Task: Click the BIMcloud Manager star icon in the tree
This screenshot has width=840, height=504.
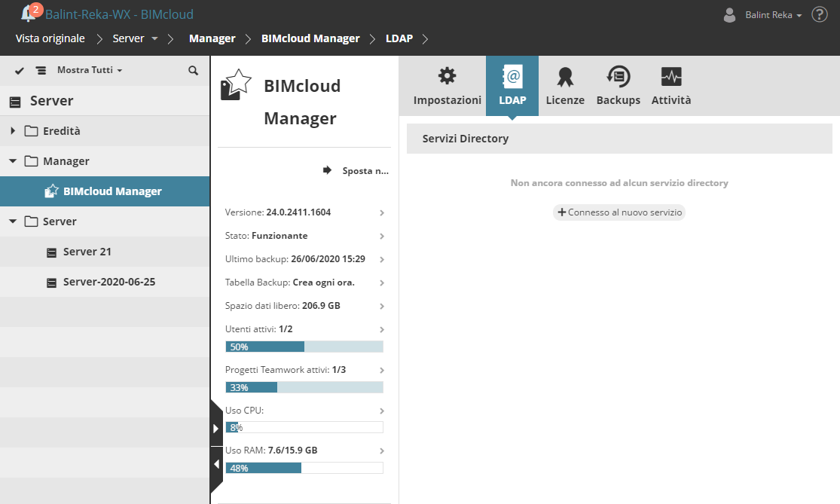Action: [x=51, y=191]
